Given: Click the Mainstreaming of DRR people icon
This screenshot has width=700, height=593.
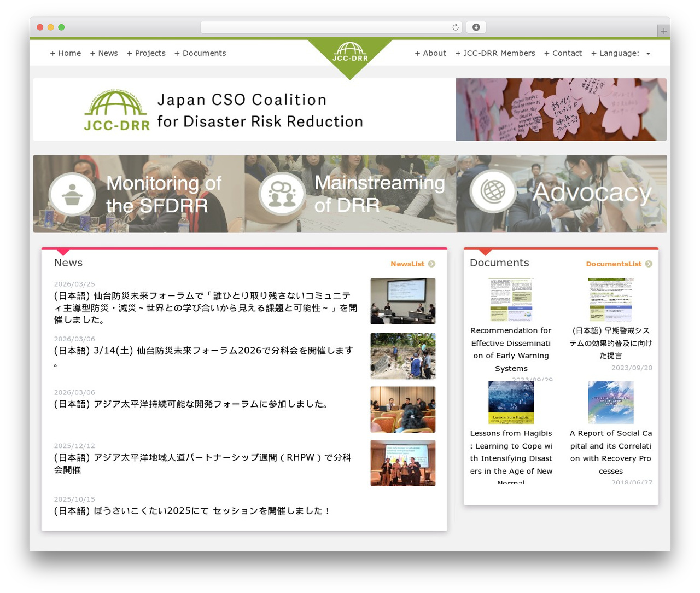Looking at the screenshot, I should click(x=282, y=194).
